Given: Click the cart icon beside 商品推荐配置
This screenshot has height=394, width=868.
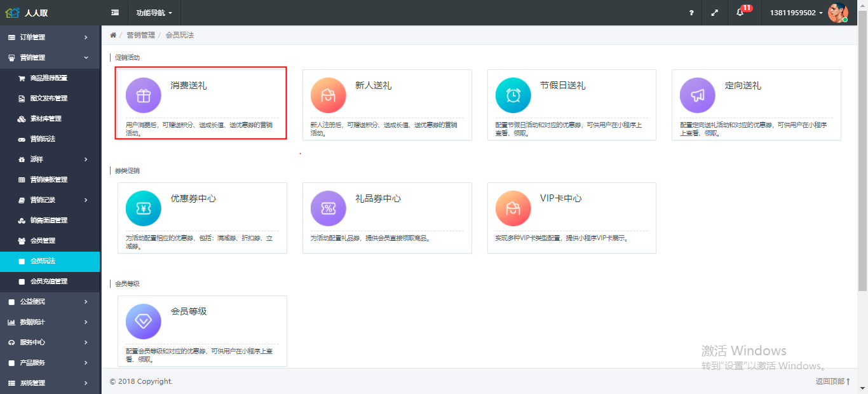Looking at the screenshot, I should pyautogui.click(x=22, y=78).
